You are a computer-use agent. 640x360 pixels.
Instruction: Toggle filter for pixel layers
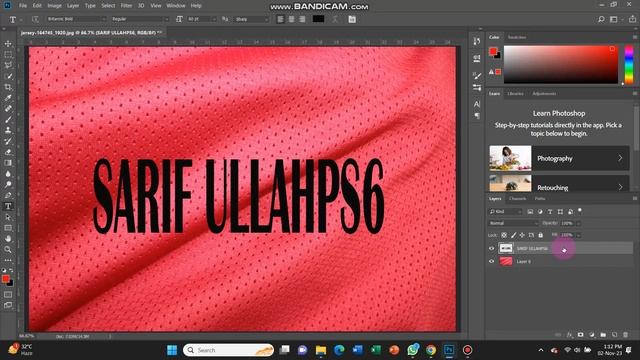tap(530, 211)
